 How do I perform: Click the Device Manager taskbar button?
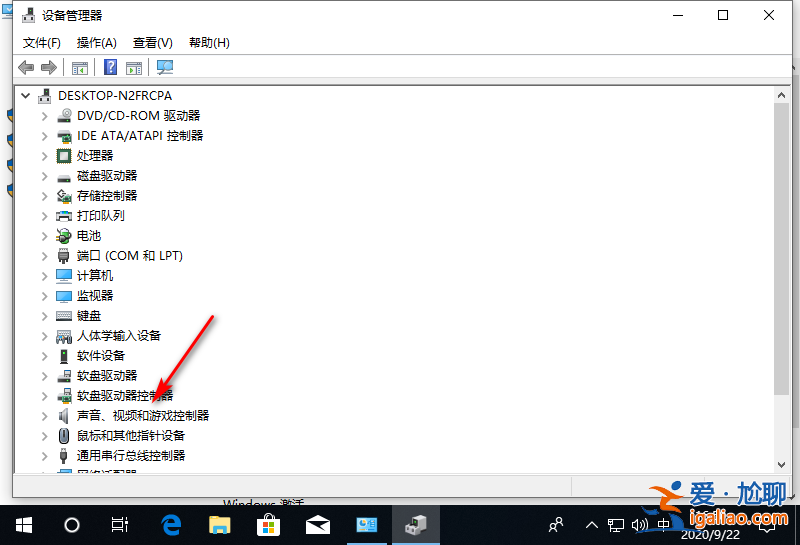click(x=416, y=525)
